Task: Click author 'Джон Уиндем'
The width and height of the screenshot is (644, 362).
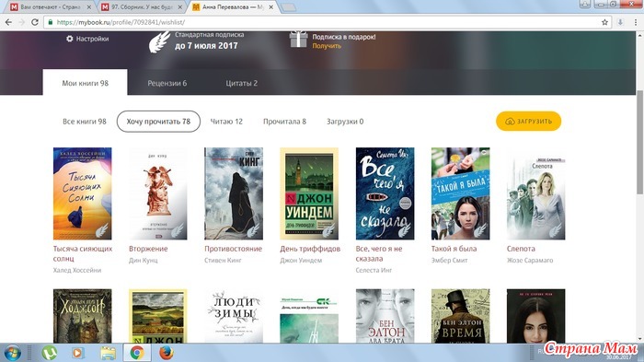Action: click(301, 261)
